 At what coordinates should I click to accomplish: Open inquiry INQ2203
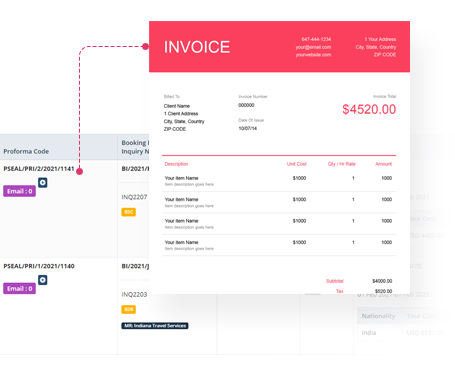[x=134, y=294]
